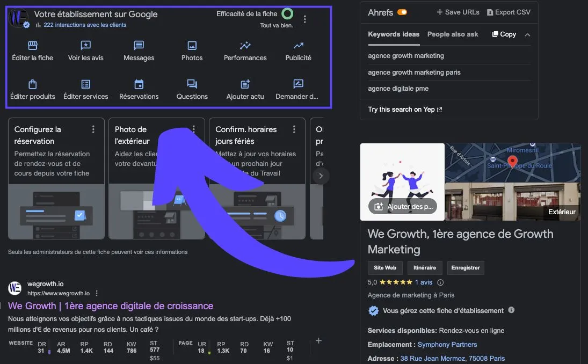Collapse the Ahrefs keywords panel
Viewport: 588px width, 364px height.
pos(527,34)
